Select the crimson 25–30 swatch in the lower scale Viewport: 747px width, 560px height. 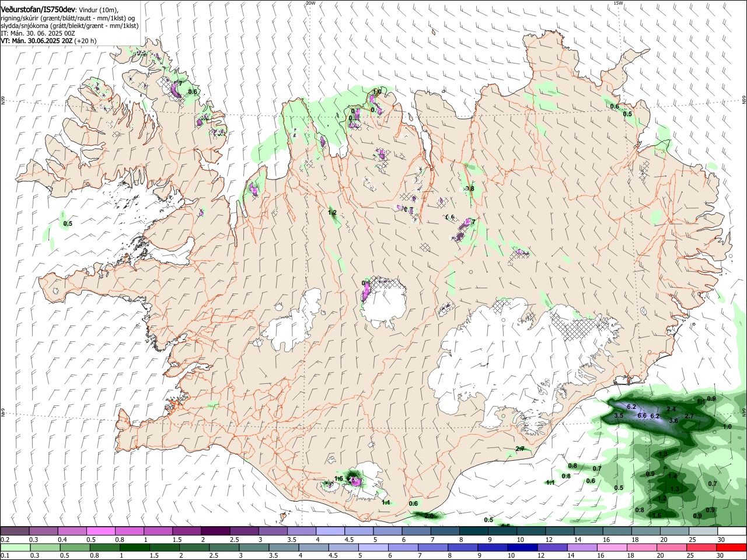[702, 547]
